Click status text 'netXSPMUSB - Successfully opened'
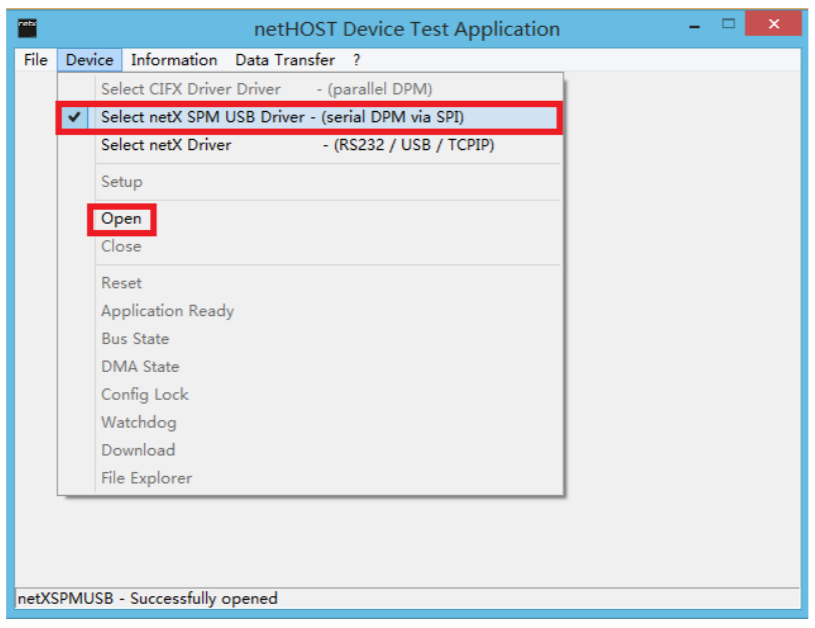This screenshot has width=815, height=628. coord(148,598)
